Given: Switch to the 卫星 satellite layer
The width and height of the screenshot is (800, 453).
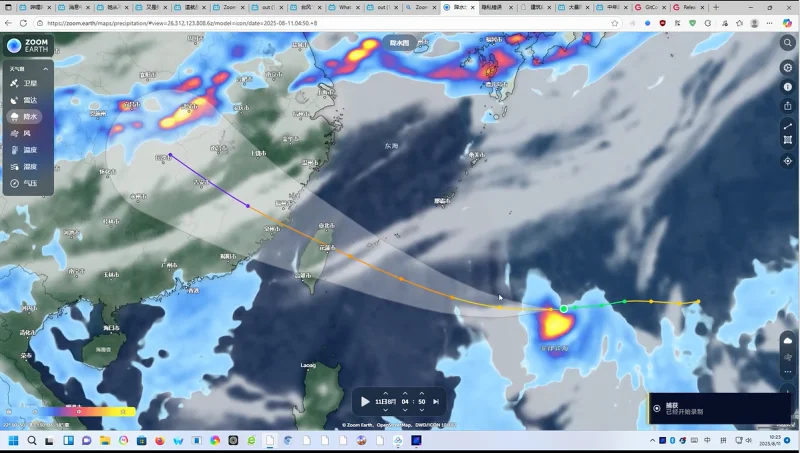Looking at the screenshot, I should 24,83.
